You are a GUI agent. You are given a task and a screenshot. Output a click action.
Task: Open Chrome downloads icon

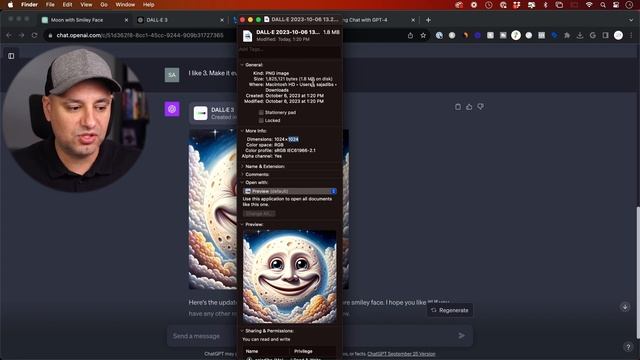[x=580, y=36]
